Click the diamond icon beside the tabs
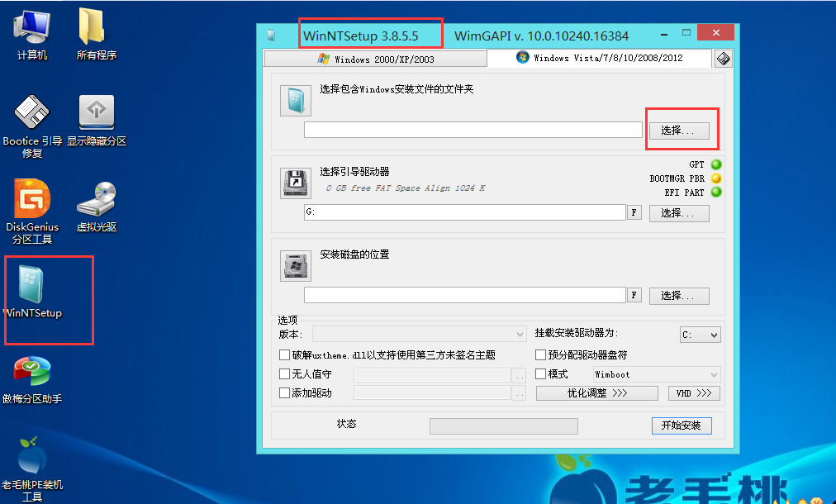The image size is (836, 504). (723, 59)
